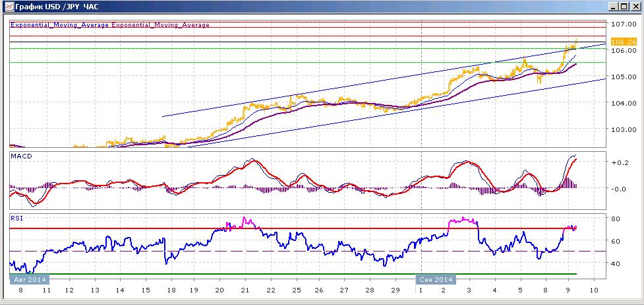This screenshot has width=644, height=305.
Task: Click the date label 3 on time axis
Action: click(470, 290)
